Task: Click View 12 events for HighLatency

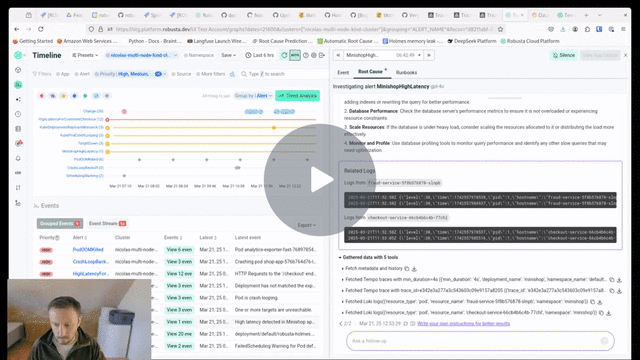Action: [x=179, y=274]
